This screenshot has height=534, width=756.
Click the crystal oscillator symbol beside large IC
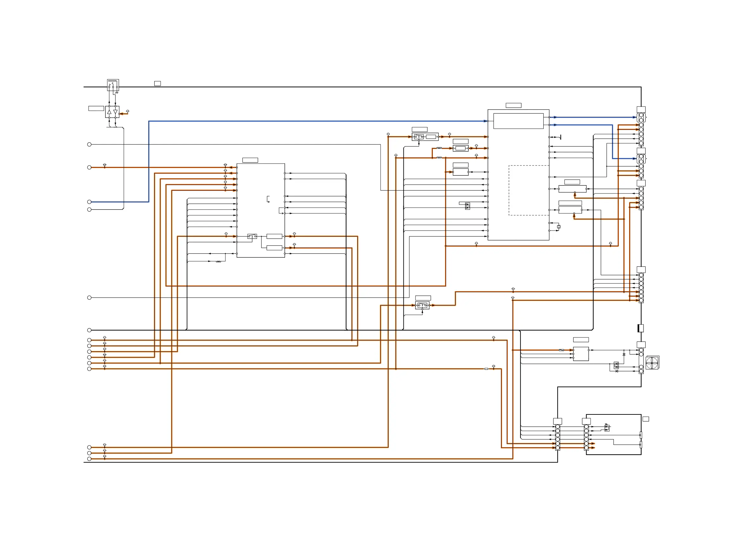pyautogui.click(x=559, y=227)
